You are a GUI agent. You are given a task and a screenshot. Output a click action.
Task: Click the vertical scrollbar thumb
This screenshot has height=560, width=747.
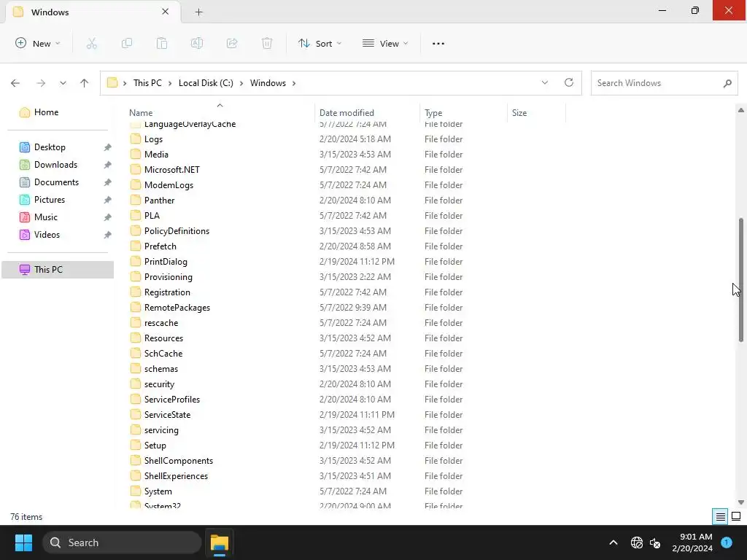[741, 279]
